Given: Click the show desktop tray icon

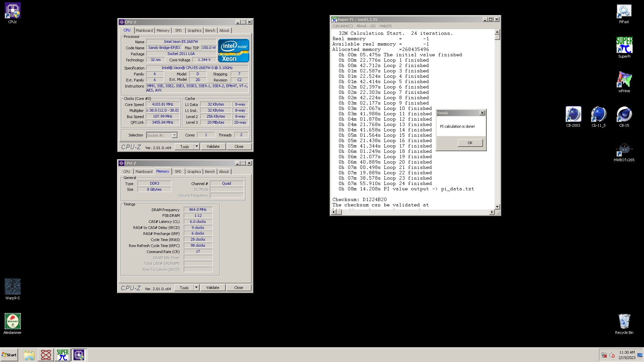Looking at the screenshot, I should click(x=640, y=355).
